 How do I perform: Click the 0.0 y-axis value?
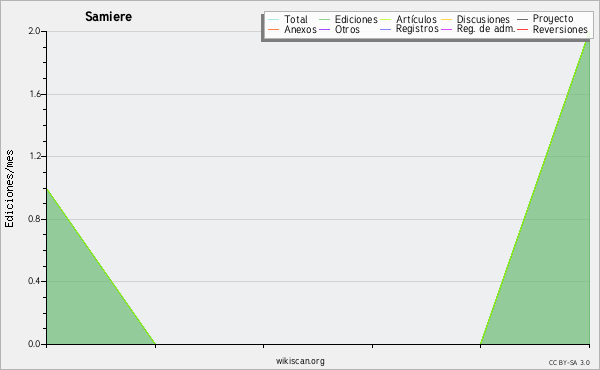click(34, 344)
